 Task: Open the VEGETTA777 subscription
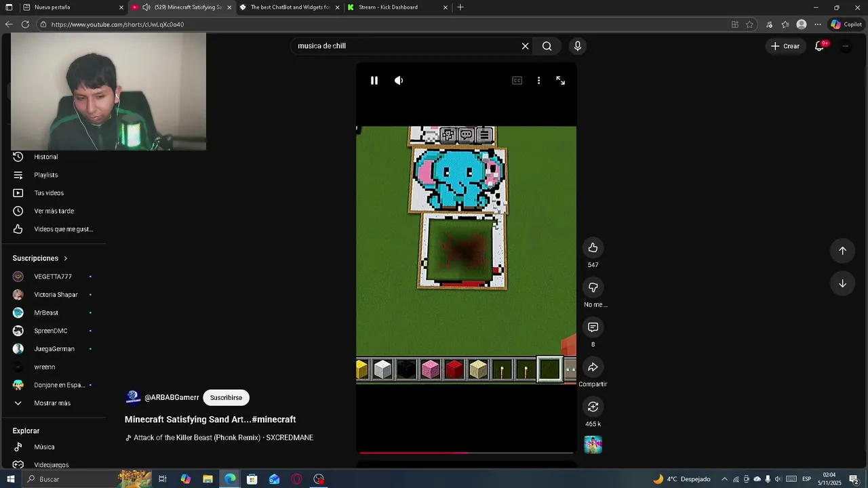(x=53, y=277)
